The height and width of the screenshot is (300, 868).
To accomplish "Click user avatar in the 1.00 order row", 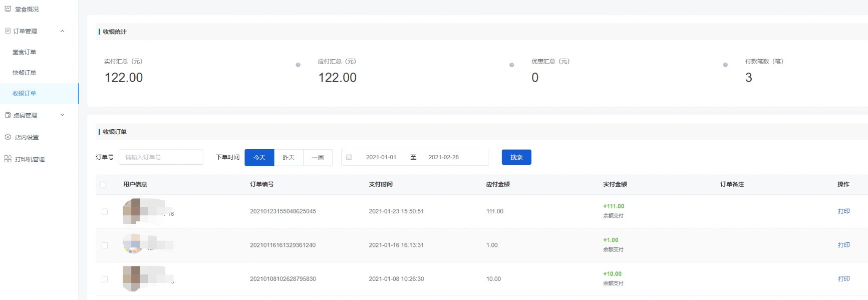I will [x=132, y=244].
